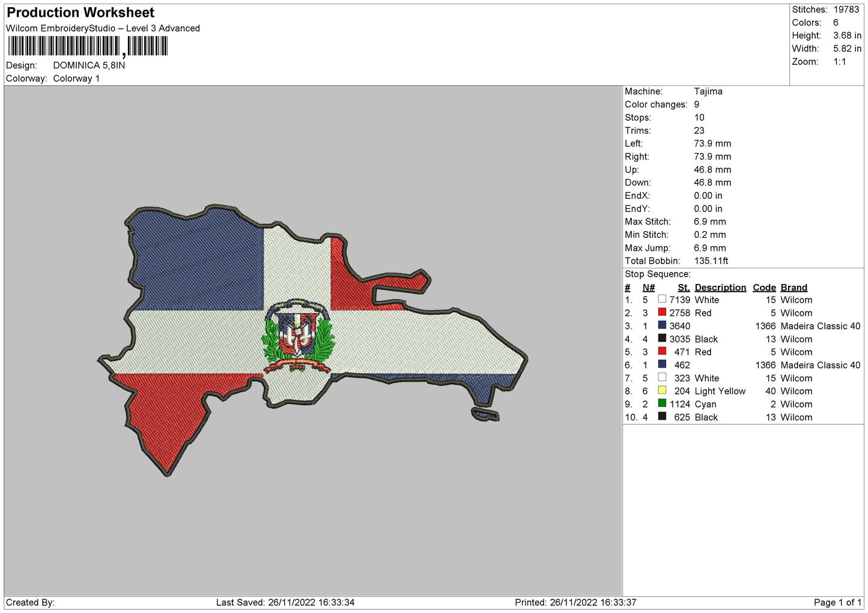868x613 pixels.
Task: Click the total stitches value 19783
Action: (x=846, y=10)
